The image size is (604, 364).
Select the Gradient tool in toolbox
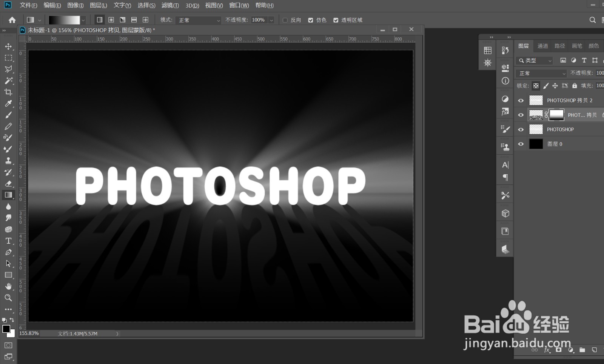coord(8,195)
